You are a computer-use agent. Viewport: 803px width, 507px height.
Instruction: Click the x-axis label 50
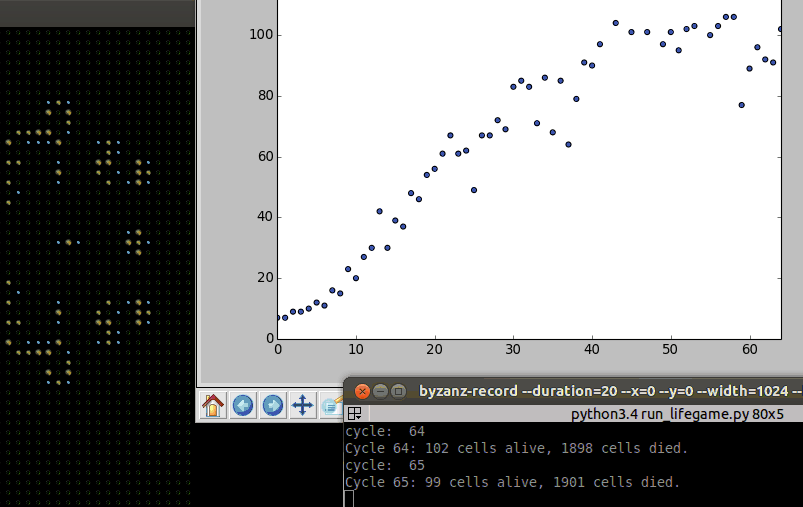(x=670, y=349)
